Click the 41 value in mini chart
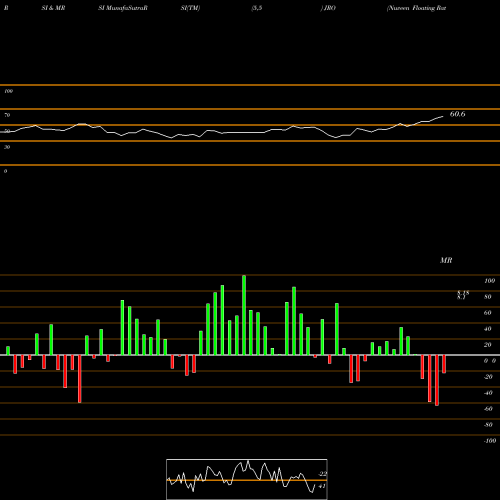The height and width of the screenshot is (500, 500). coord(322,486)
